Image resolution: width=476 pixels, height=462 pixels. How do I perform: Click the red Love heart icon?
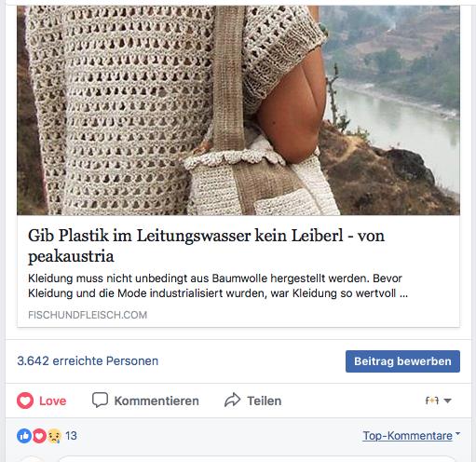click(25, 401)
